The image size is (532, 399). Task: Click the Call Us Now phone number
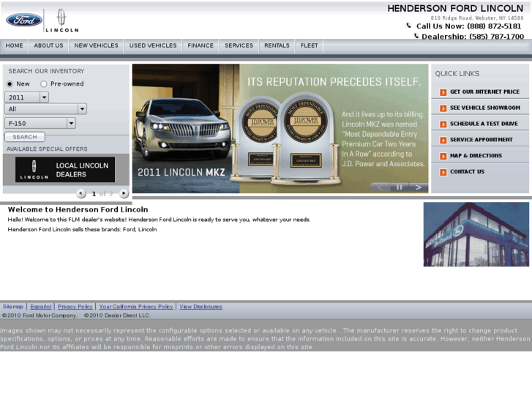[x=494, y=26]
